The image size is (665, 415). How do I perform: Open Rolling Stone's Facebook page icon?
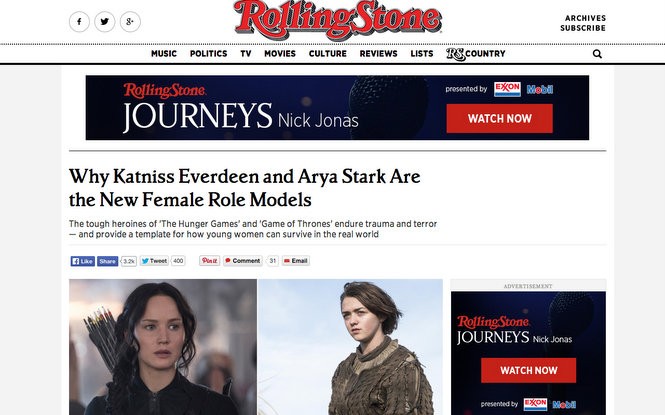pos(79,22)
